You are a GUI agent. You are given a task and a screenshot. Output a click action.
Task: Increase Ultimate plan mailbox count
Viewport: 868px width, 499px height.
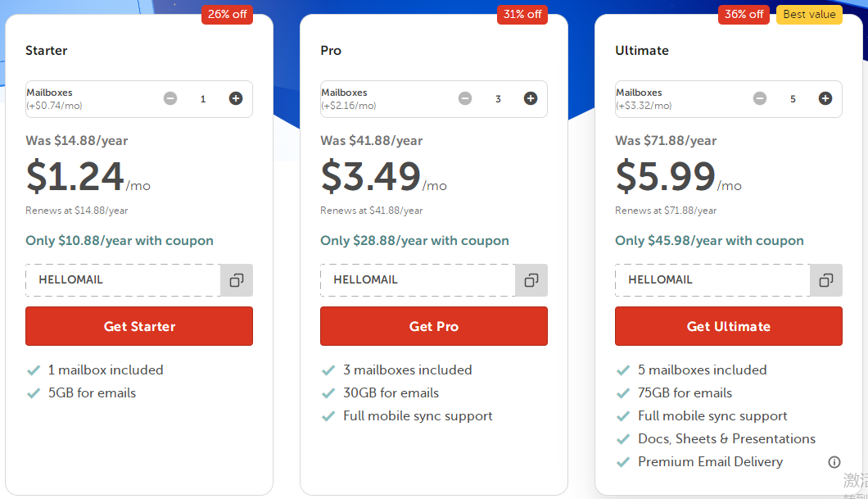tap(825, 98)
